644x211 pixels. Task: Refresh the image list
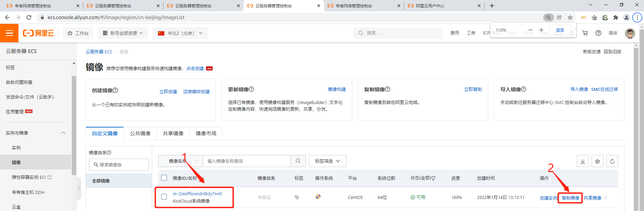(x=612, y=161)
